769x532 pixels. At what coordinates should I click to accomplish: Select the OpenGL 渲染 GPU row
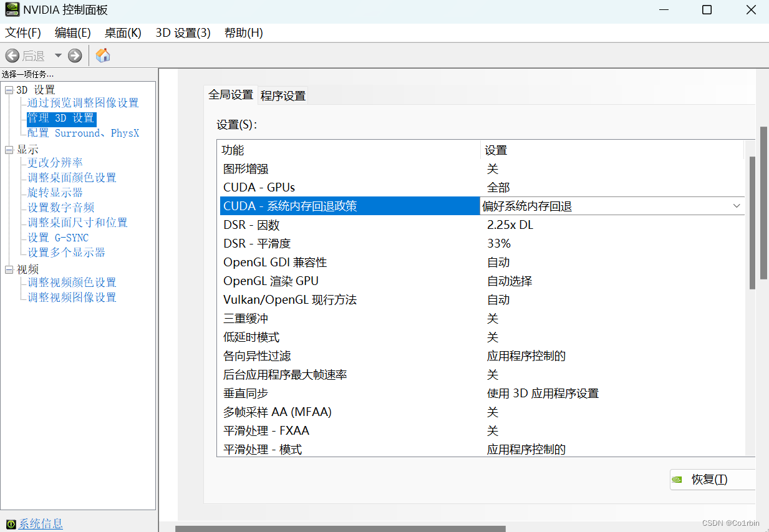point(481,281)
